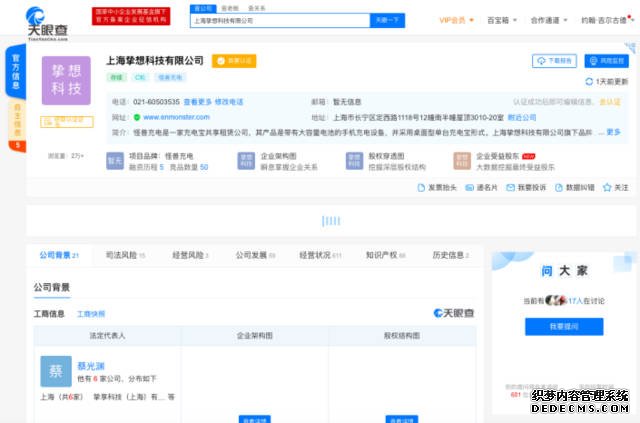Click the blue risk monitoring button
The width and height of the screenshot is (640, 423).
607,61
